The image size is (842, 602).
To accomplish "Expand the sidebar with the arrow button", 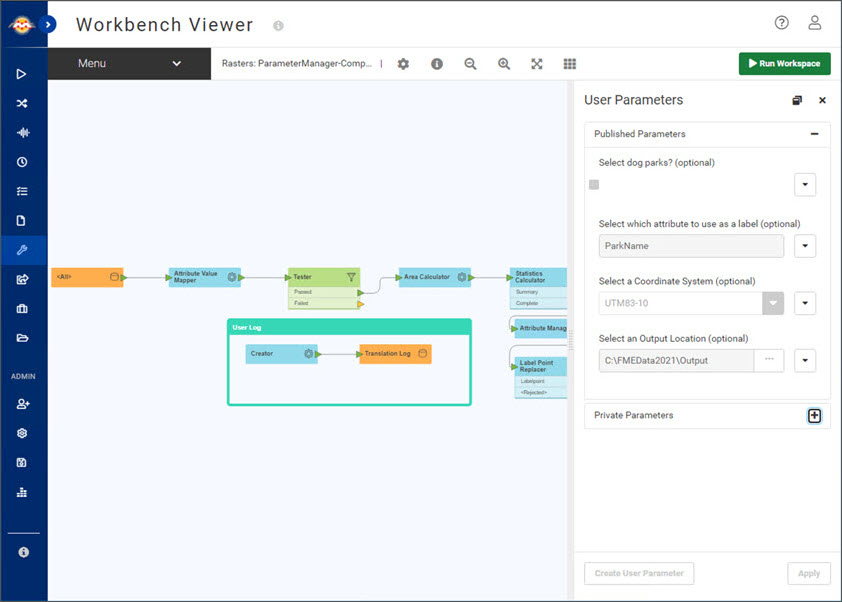I will click(48, 24).
